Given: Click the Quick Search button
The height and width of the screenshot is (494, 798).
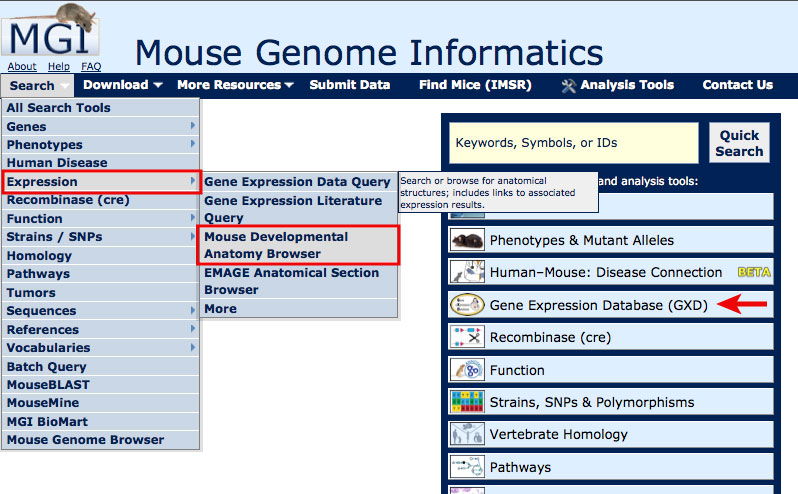Looking at the screenshot, I should [x=739, y=143].
